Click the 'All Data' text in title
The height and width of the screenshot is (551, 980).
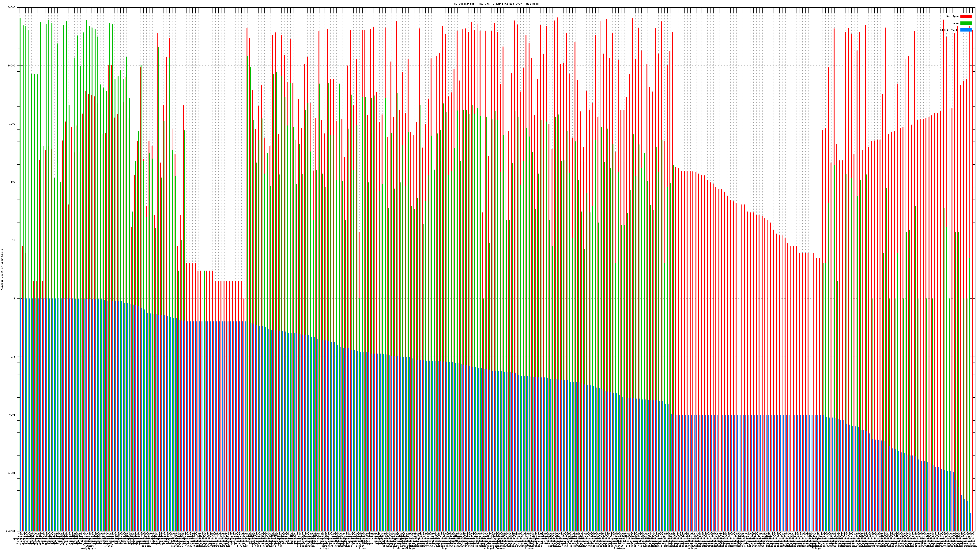click(532, 4)
